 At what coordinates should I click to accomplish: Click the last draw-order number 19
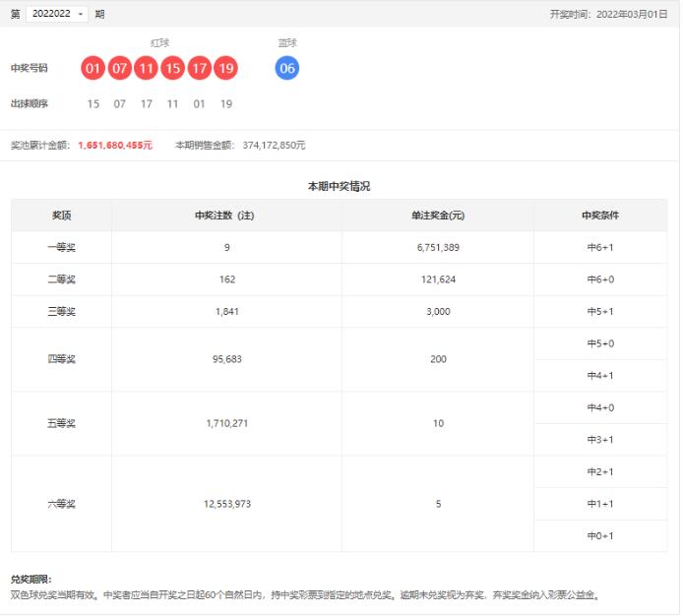coord(226,103)
